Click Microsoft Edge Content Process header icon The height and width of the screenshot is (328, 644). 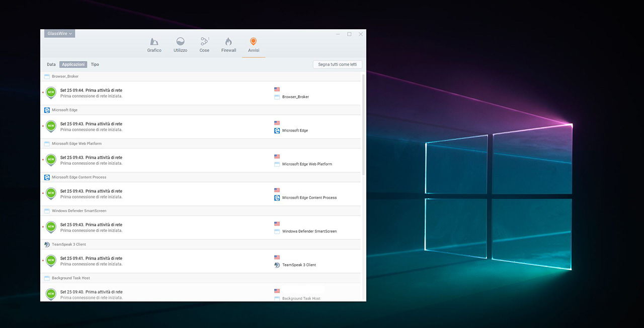(x=47, y=177)
